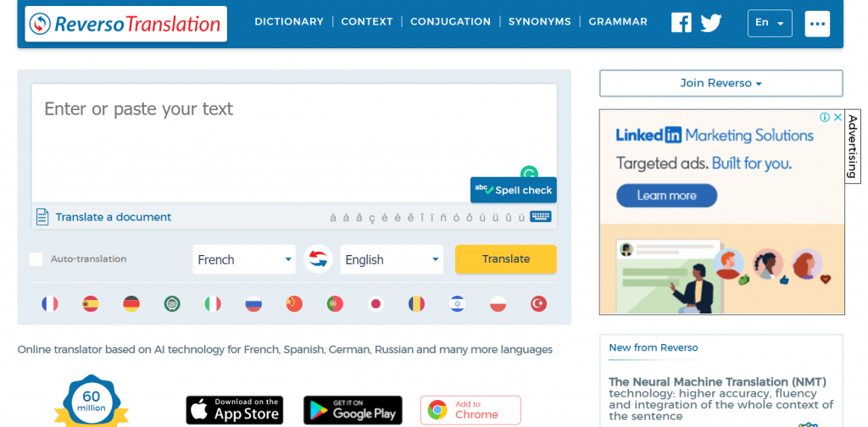Select the Portuguese flag icon

335,303
